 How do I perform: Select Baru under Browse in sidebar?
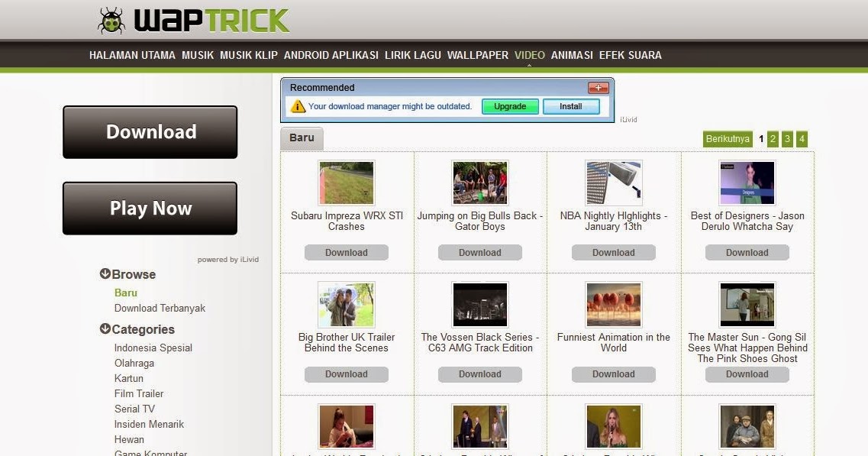[x=126, y=293]
